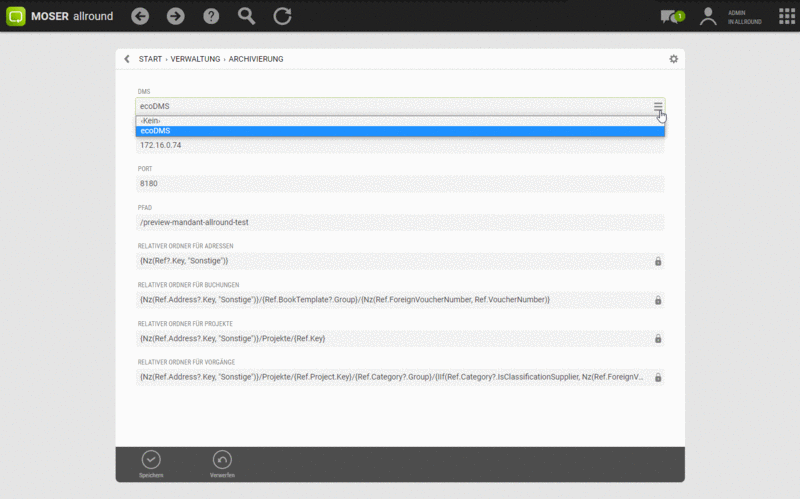This screenshot has width=800, height=499.
Task: Open chat messages with notification badge
Action: 672,17
